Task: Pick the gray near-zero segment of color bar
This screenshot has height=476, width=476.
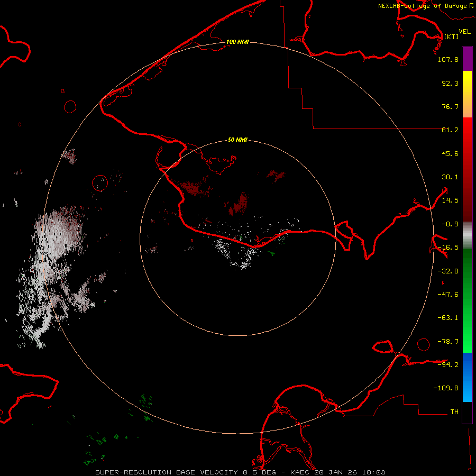Action: tap(467, 235)
